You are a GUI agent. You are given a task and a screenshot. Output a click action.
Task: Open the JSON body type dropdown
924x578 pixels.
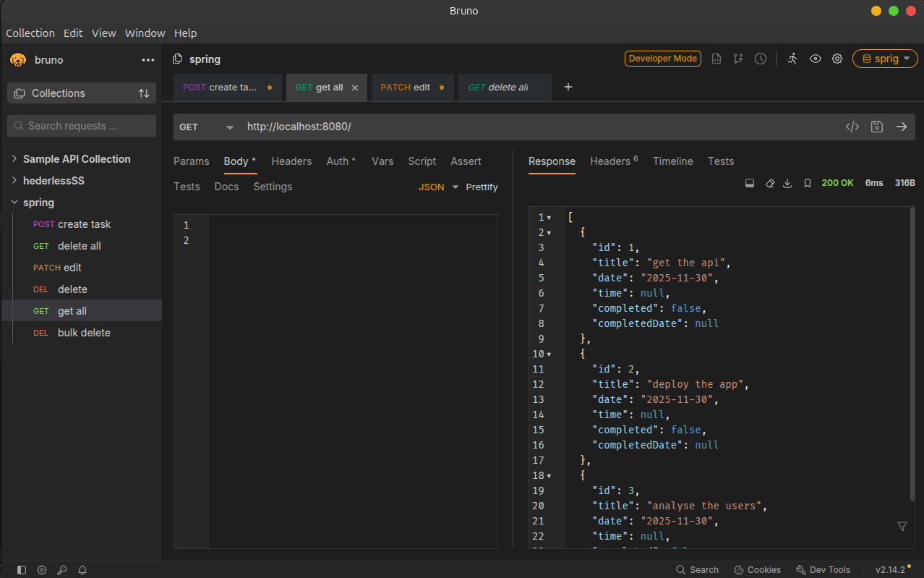point(439,187)
